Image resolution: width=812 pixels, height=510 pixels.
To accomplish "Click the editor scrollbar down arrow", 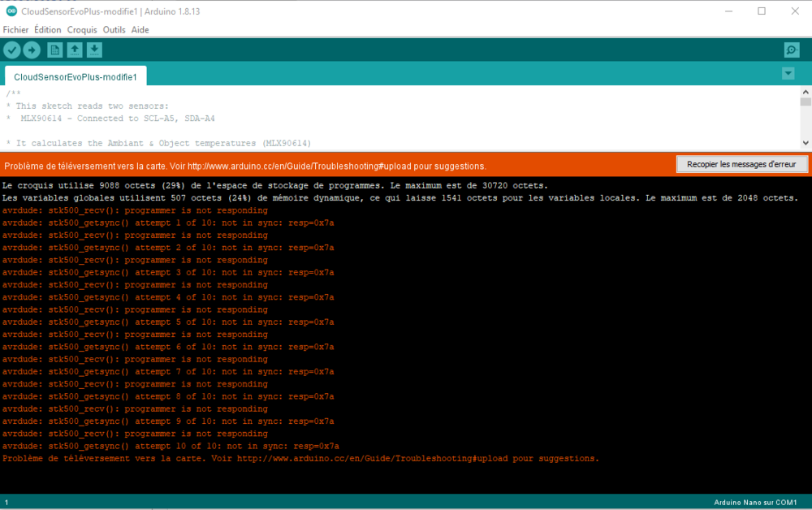I will pyautogui.click(x=806, y=143).
